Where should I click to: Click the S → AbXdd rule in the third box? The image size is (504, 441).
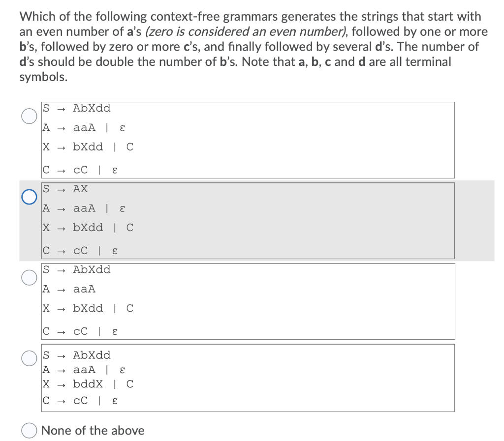(83, 269)
